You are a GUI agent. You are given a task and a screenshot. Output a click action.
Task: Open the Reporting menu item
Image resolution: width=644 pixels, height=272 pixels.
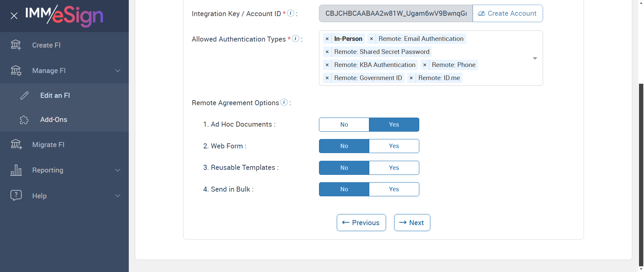click(x=48, y=170)
